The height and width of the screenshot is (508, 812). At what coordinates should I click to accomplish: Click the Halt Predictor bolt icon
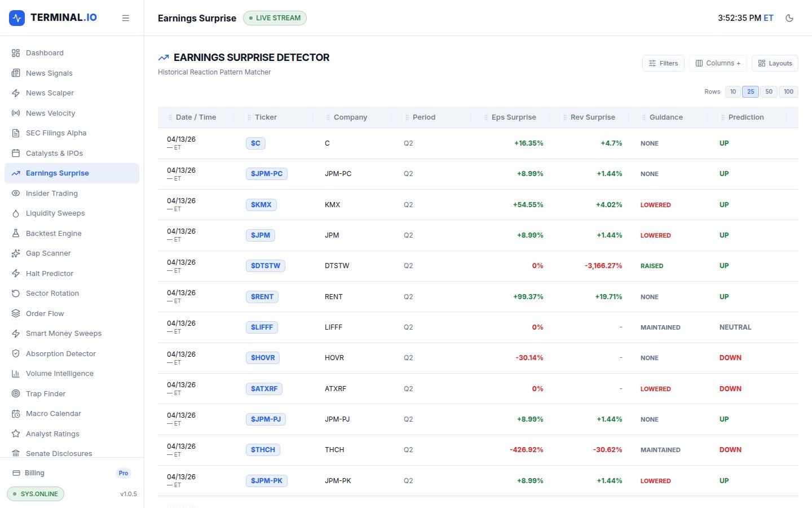pos(16,274)
